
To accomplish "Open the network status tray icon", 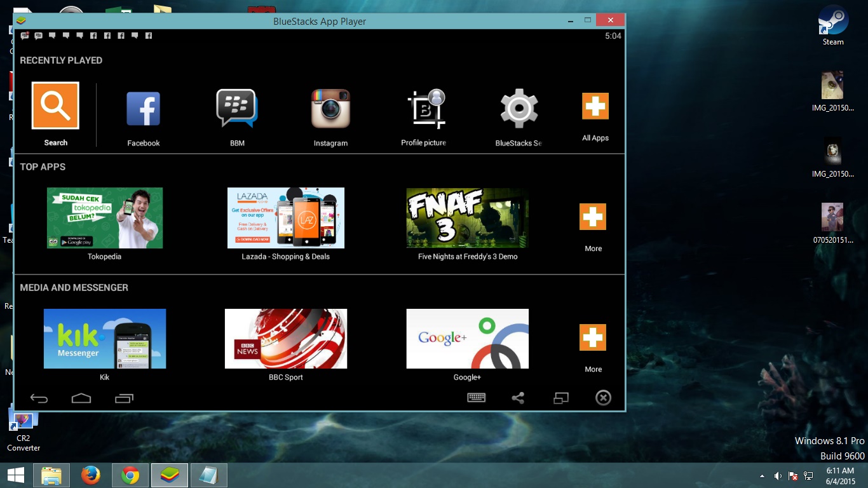I will (x=808, y=475).
